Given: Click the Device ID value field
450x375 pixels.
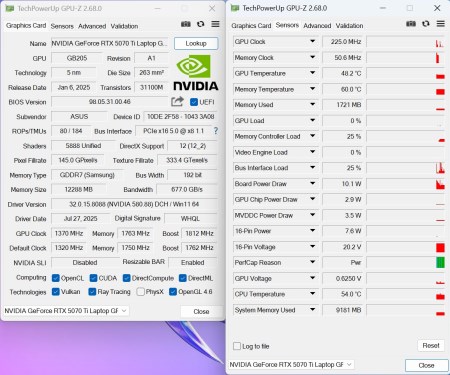Looking at the screenshot, I should pos(180,117).
